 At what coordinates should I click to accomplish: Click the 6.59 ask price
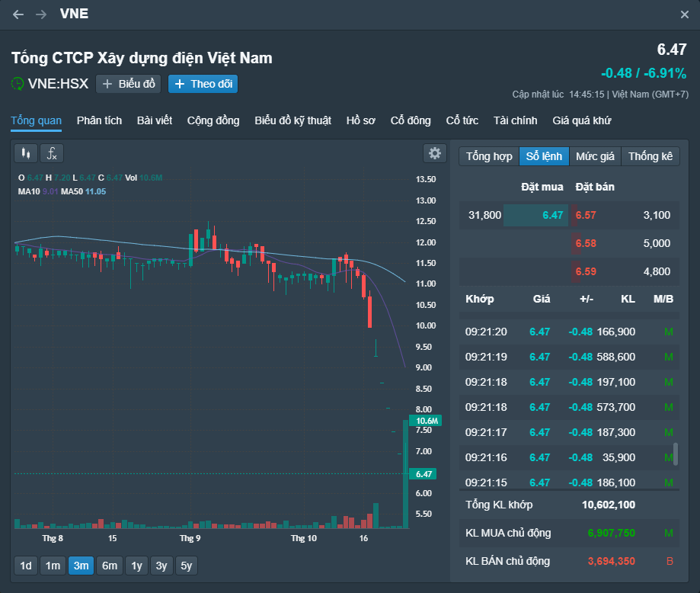coord(586,271)
